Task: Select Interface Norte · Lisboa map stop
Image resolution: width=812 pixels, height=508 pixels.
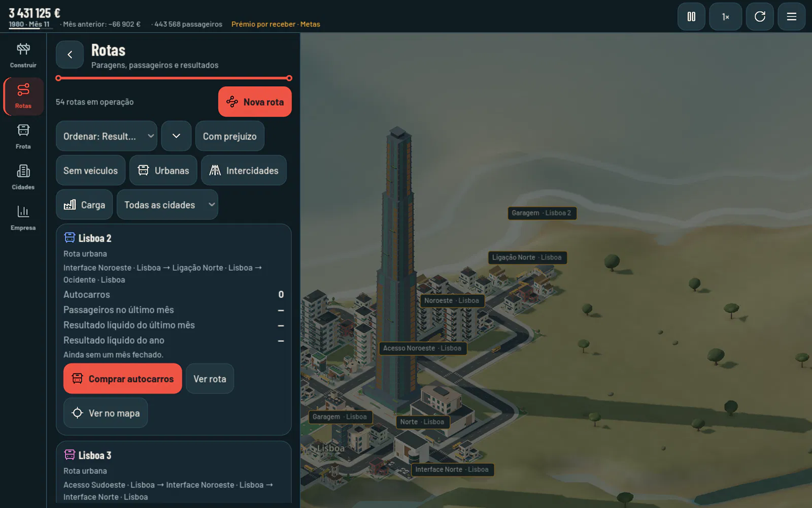Action: (x=452, y=470)
